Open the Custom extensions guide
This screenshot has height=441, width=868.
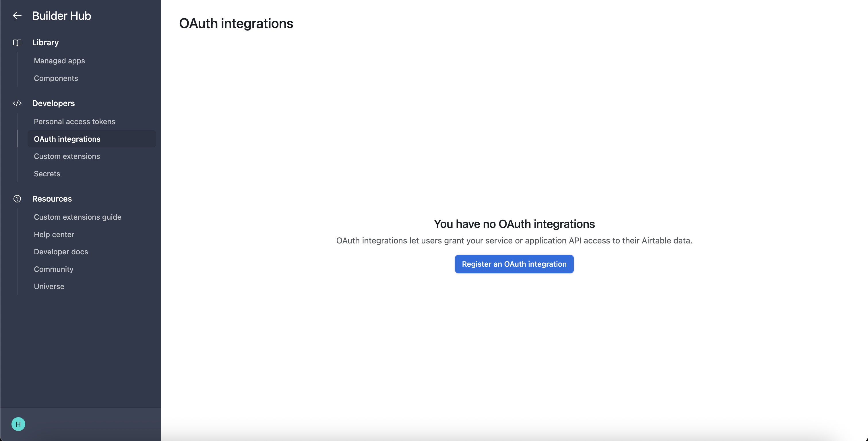(77, 217)
